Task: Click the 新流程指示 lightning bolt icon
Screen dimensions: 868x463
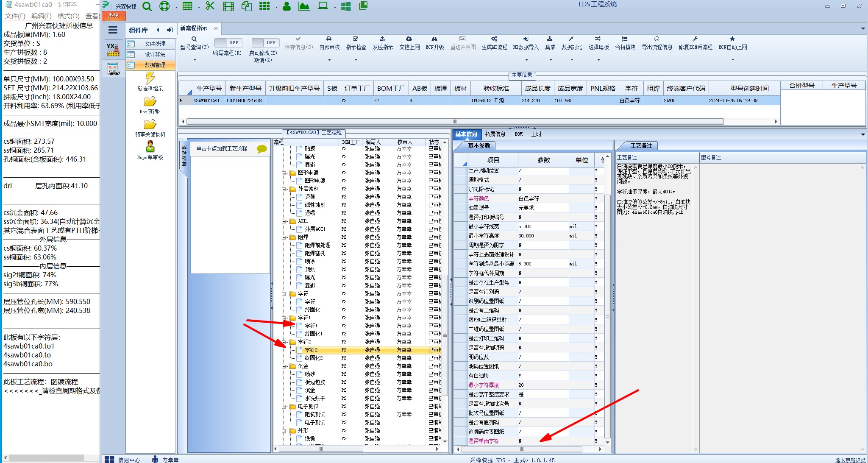Action: point(150,78)
